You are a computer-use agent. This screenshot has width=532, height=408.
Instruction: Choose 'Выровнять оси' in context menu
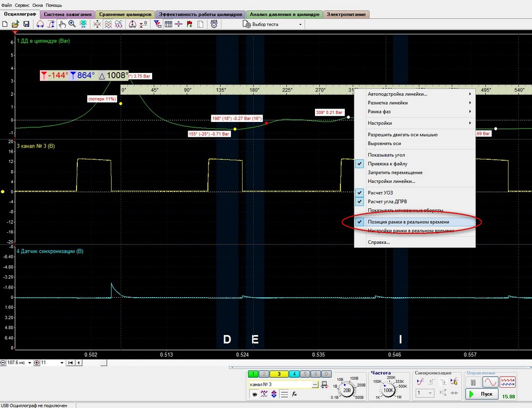[414, 143]
